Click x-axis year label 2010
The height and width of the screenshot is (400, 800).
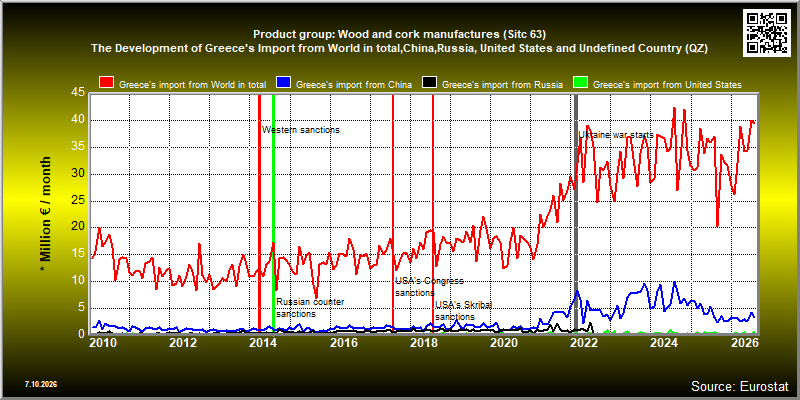click(x=103, y=342)
